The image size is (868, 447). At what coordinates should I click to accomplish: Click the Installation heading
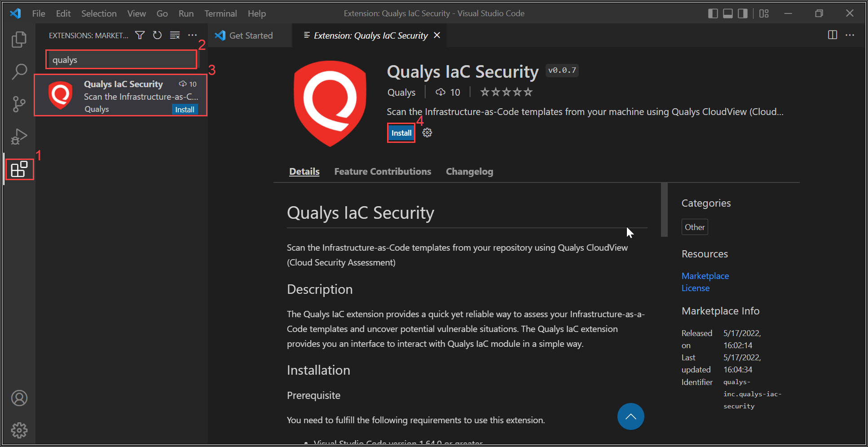(318, 370)
